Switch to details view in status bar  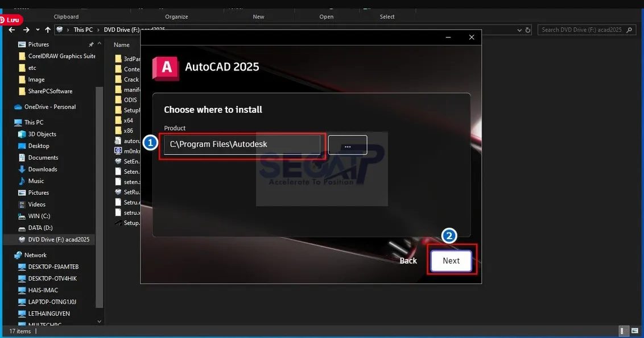[624, 331]
